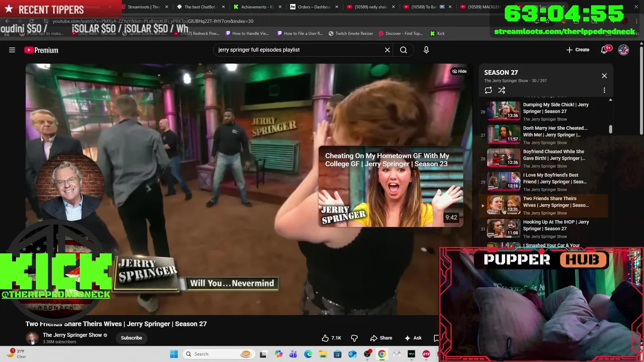
Task: Dislike the video with thumbs down
Action: click(x=354, y=338)
